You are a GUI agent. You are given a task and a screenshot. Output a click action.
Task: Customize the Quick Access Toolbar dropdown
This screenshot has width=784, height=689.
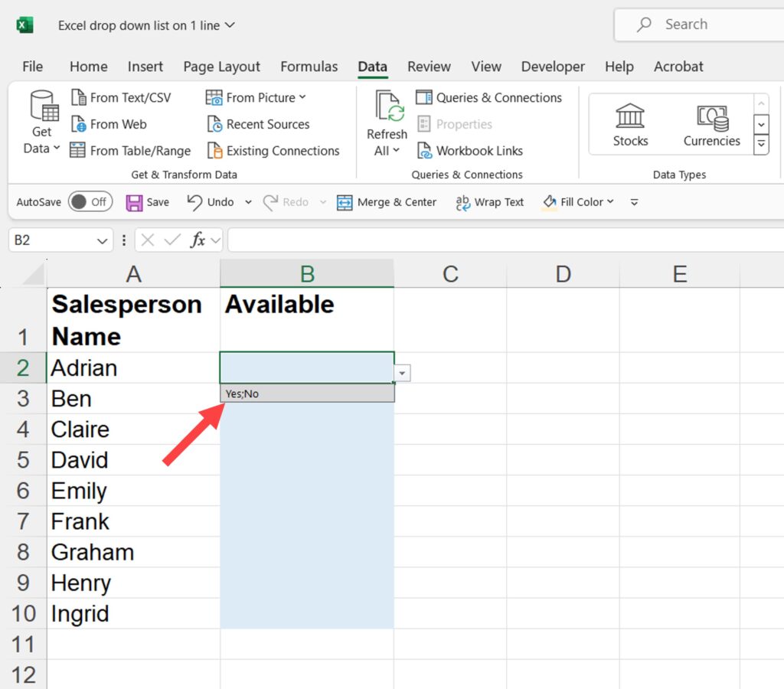coord(634,202)
